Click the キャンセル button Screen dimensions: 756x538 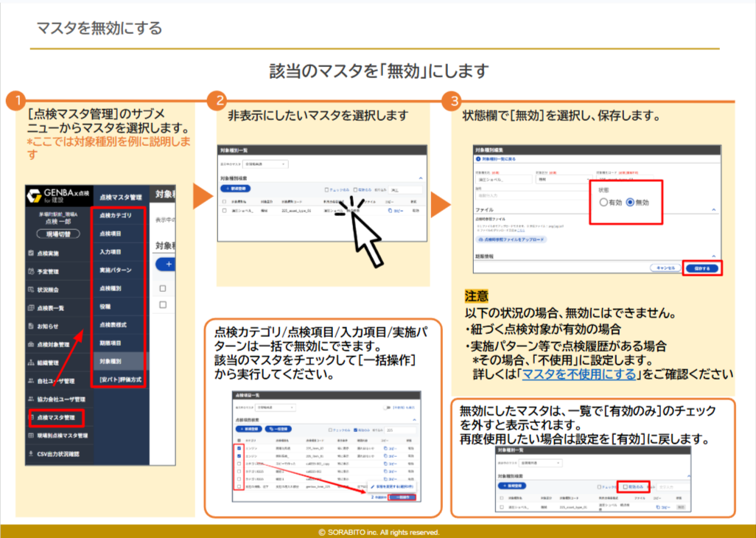point(665,268)
